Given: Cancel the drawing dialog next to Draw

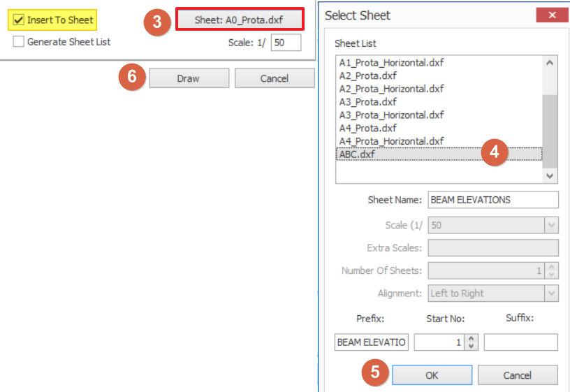Looking at the screenshot, I should [274, 78].
